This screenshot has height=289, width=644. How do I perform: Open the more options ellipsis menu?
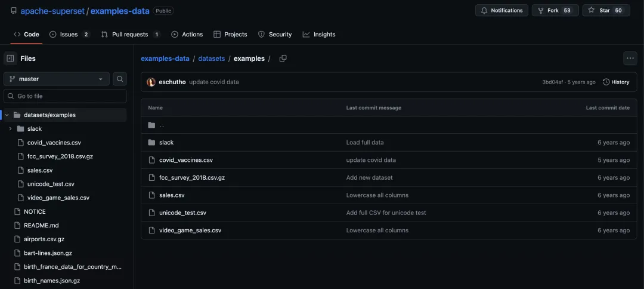click(x=630, y=59)
